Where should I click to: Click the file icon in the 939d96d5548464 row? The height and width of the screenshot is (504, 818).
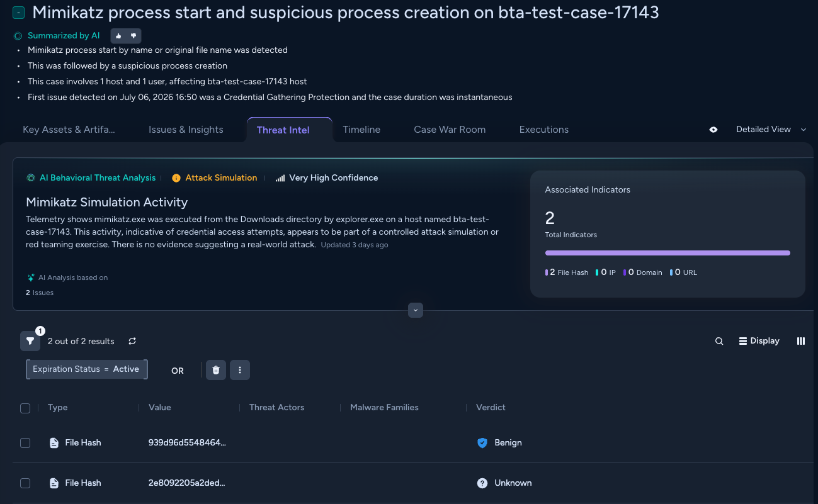tap(54, 443)
